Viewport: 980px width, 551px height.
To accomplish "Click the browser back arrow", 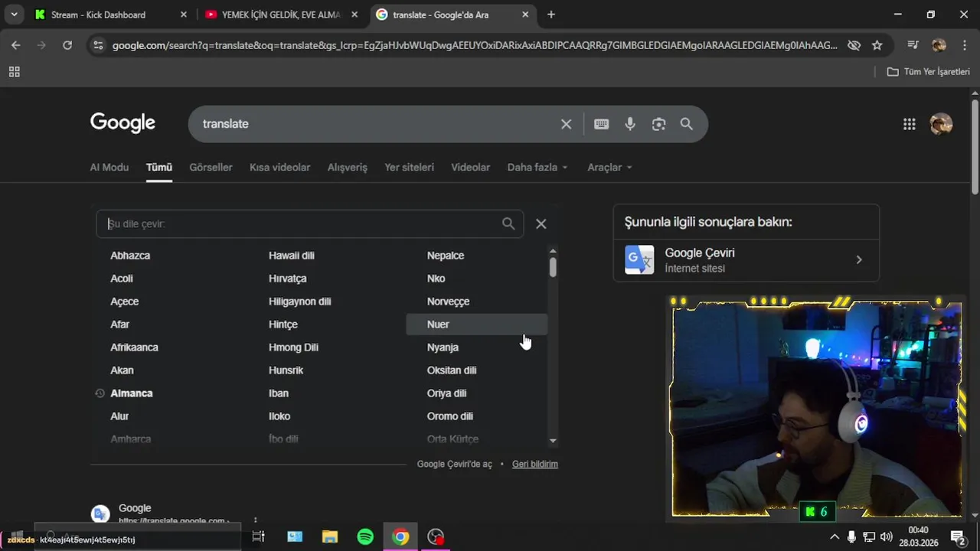I will [x=15, y=45].
